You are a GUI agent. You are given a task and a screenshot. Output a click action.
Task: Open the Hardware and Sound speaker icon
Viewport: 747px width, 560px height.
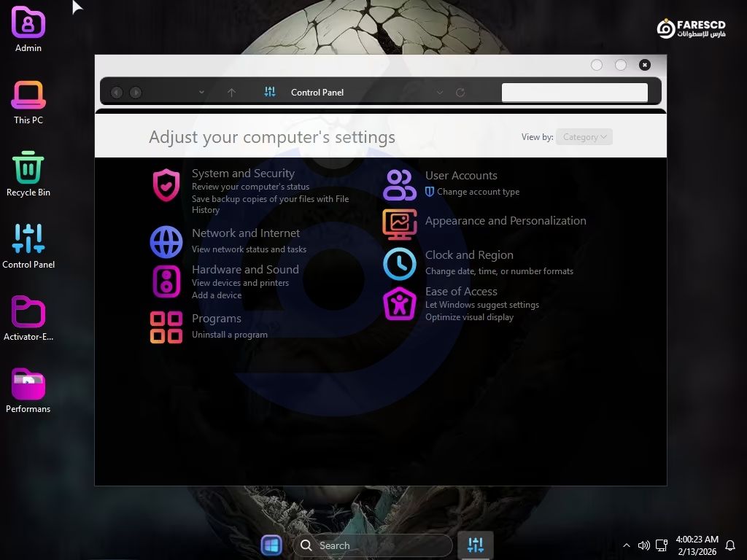[166, 281]
